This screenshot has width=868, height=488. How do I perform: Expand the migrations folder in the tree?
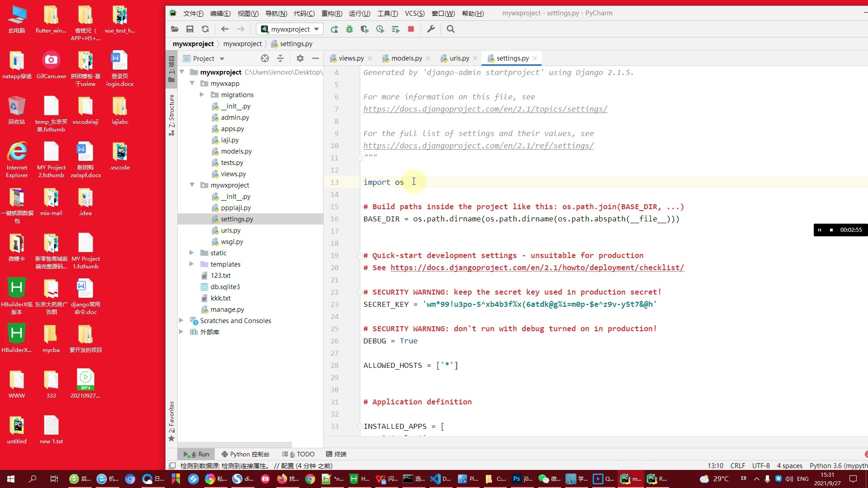coord(202,95)
